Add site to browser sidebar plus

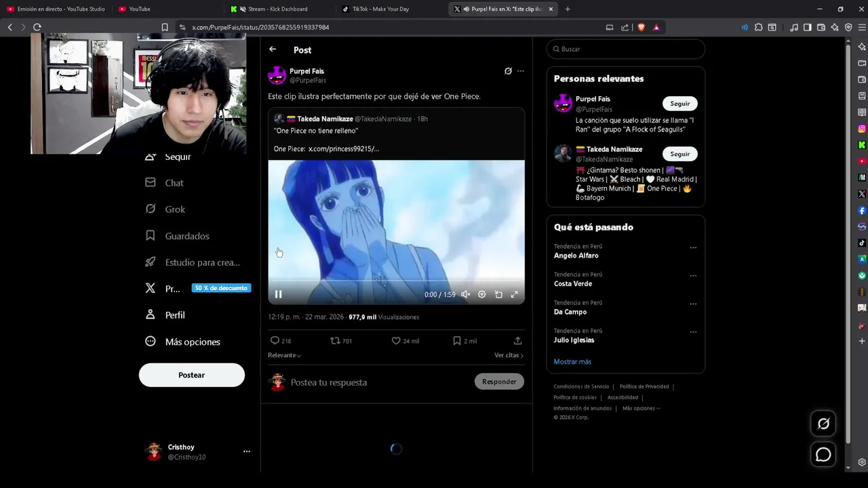click(862, 341)
